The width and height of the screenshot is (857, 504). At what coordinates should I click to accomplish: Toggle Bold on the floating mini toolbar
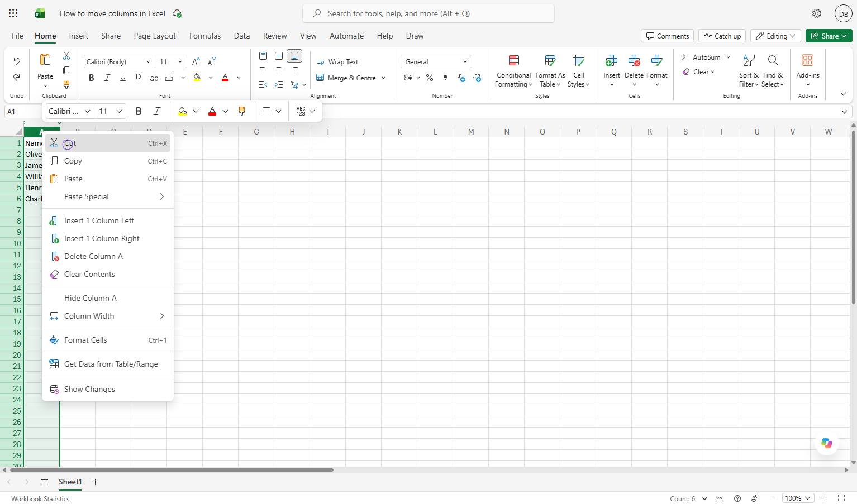click(139, 111)
